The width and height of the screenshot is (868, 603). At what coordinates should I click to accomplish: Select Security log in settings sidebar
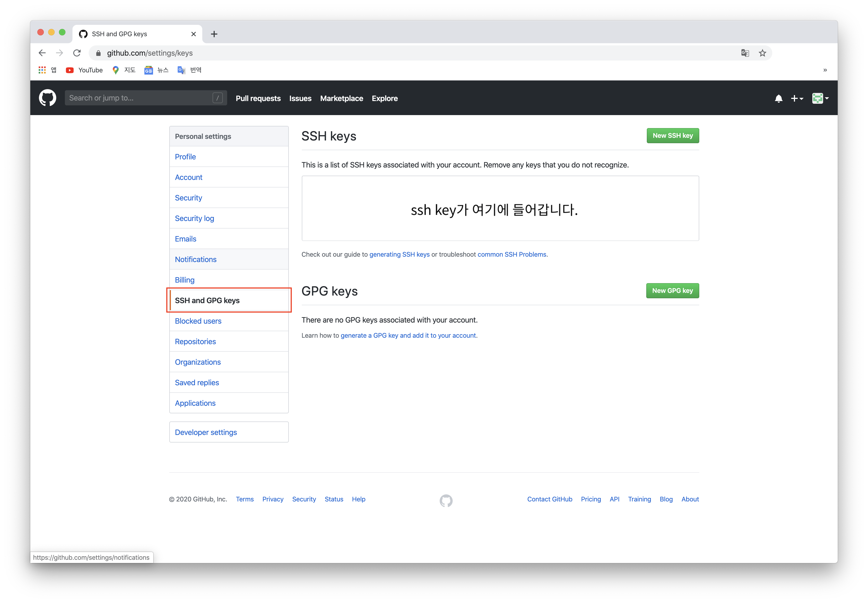pyautogui.click(x=194, y=218)
